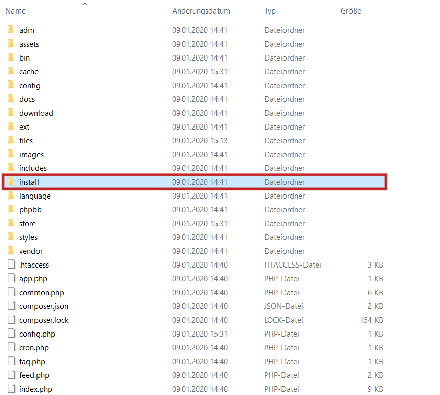The width and height of the screenshot is (440, 395).
Task: Click the modified date of the store folder
Action: pos(200,223)
